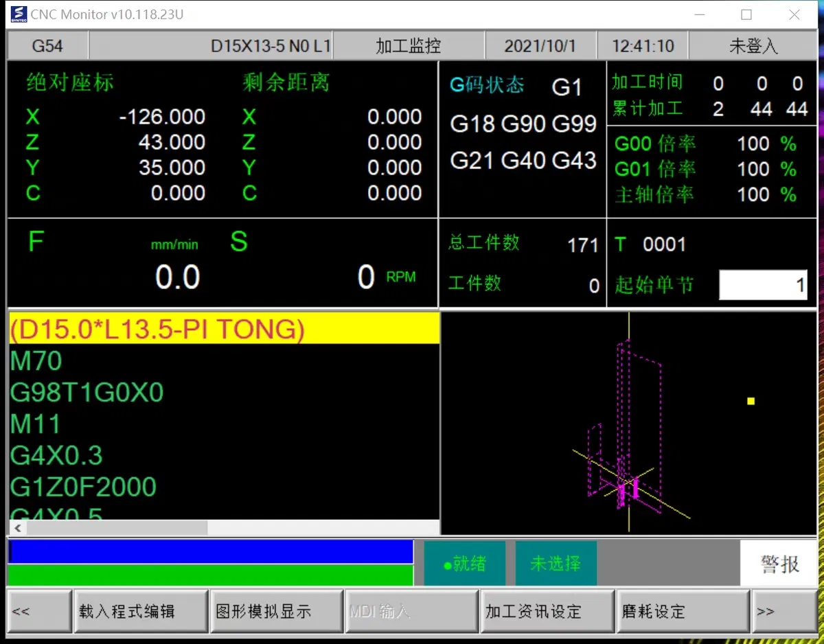Open the 警报 alarm panel
Viewport: 824px width, 644px height.
779,564
